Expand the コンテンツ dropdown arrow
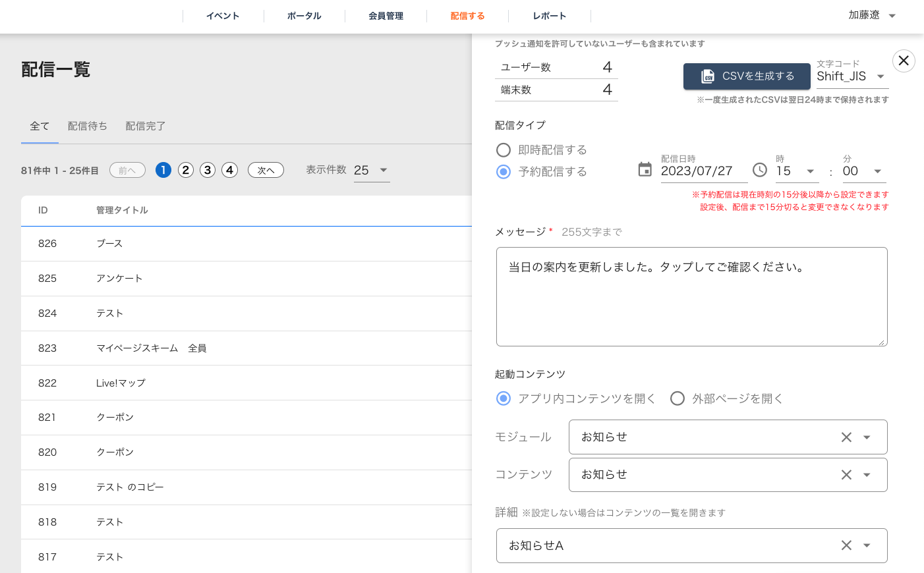924x573 pixels. 867,475
